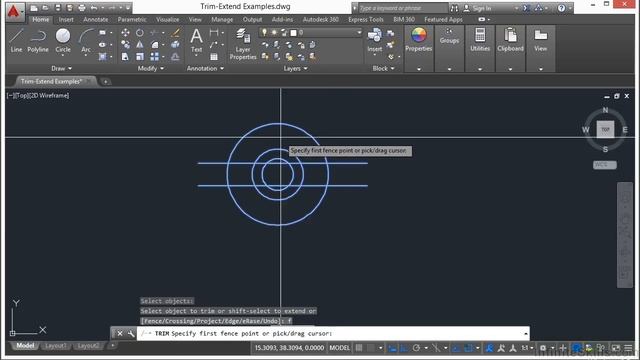Click the Fillet tool in Modify panel
The width and height of the screenshot is (640, 360).
pyautogui.click(x=154, y=44)
